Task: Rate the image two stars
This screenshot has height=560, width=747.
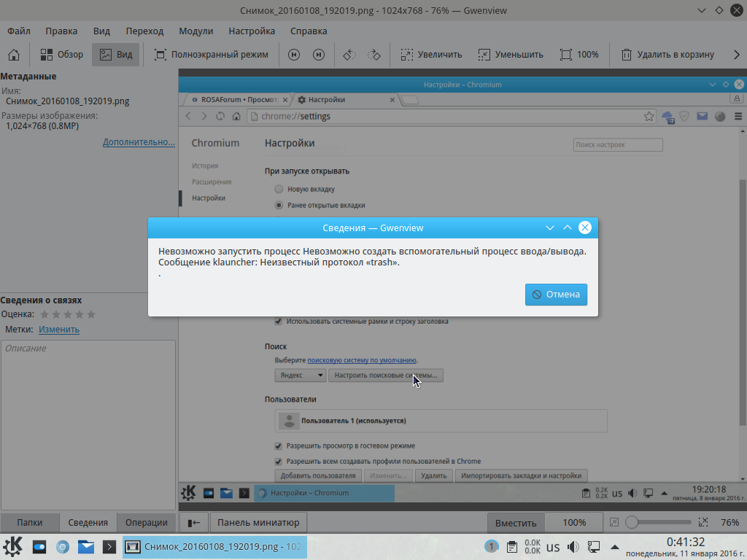Action: (56, 314)
